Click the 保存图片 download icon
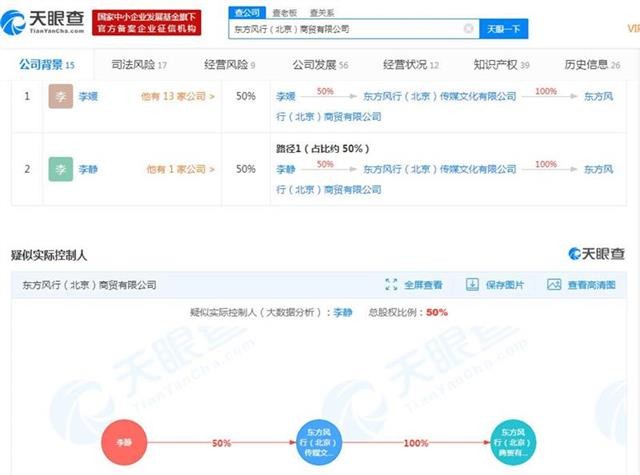The height and width of the screenshot is (475, 640). click(x=472, y=285)
